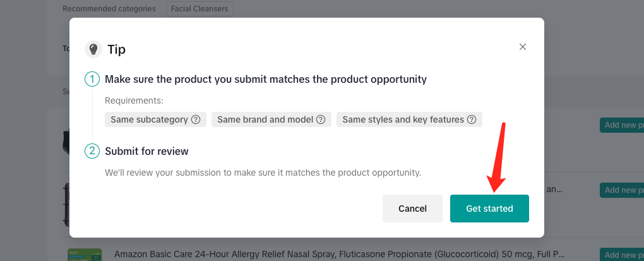Click help icon beside Same subcategory

click(196, 119)
